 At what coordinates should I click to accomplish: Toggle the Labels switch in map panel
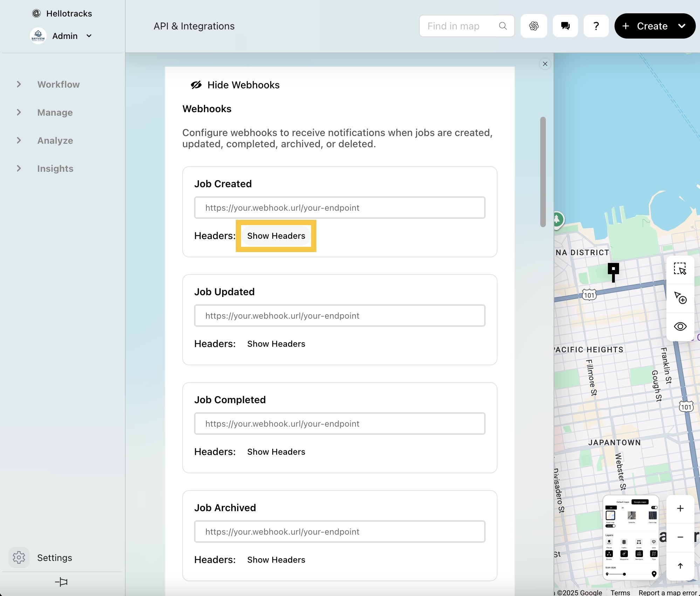point(611,526)
